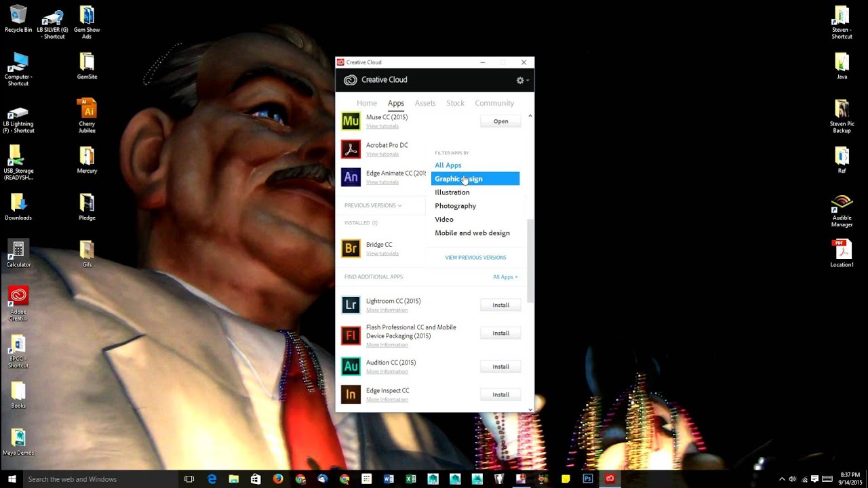
Task: Select the Calculator desktop shortcut
Action: coord(18,253)
